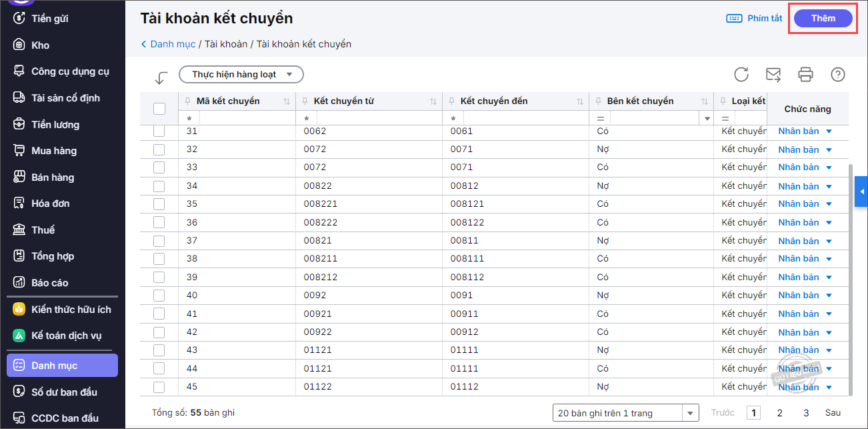This screenshot has height=429, width=868.
Task: Open the Tài sản cố định icon
Action: (19, 98)
